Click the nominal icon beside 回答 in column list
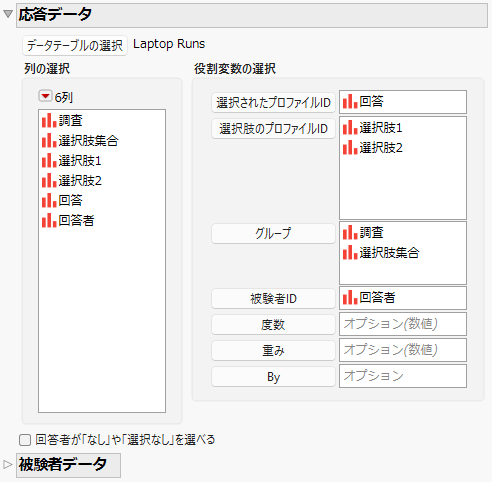 click(x=49, y=200)
